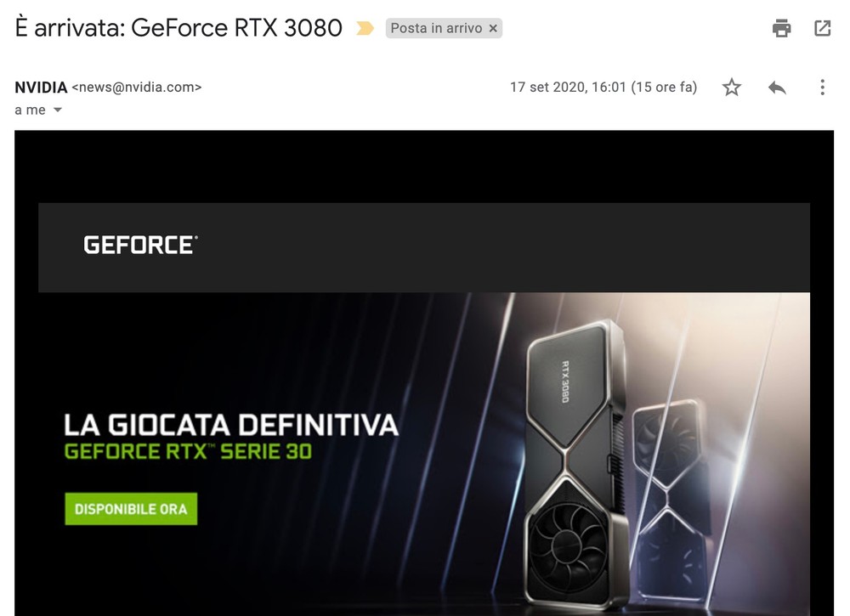Remove the Posta in arrivo label
The height and width of the screenshot is (616, 850).
pos(493,28)
